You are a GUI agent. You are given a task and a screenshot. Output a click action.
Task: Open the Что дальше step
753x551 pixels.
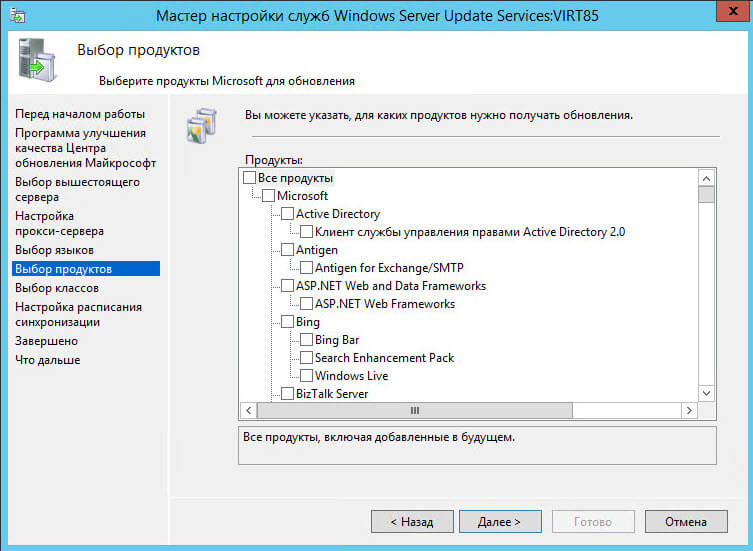click(48, 360)
